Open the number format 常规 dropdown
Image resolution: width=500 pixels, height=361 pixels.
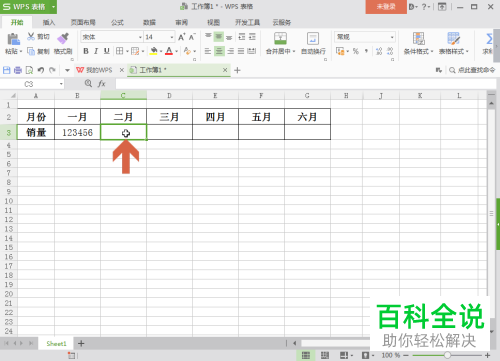coord(392,37)
